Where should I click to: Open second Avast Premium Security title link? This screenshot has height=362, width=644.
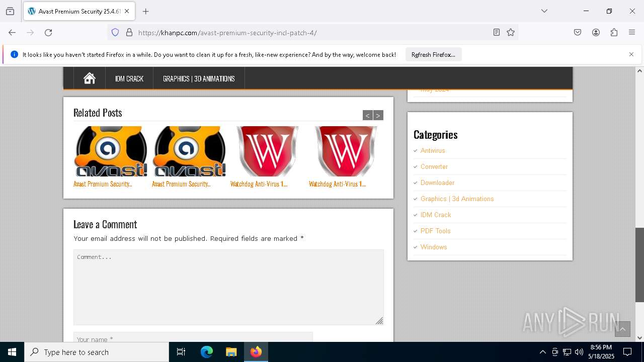[181, 184]
